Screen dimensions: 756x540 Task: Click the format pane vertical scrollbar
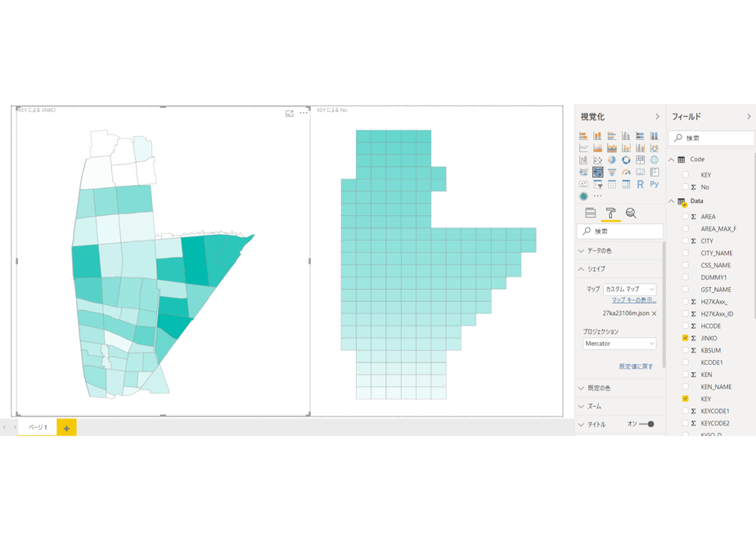[x=664, y=304]
